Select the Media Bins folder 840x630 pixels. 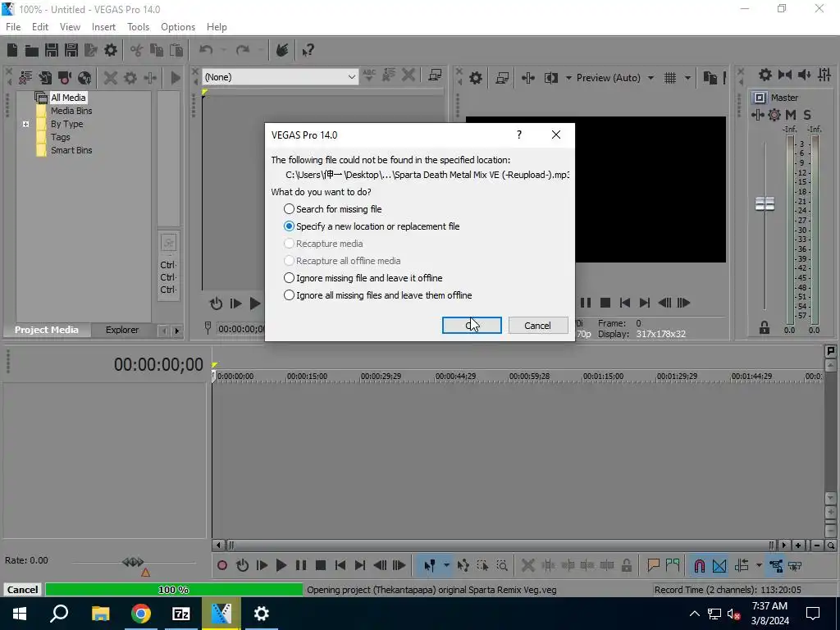(x=71, y=111)
